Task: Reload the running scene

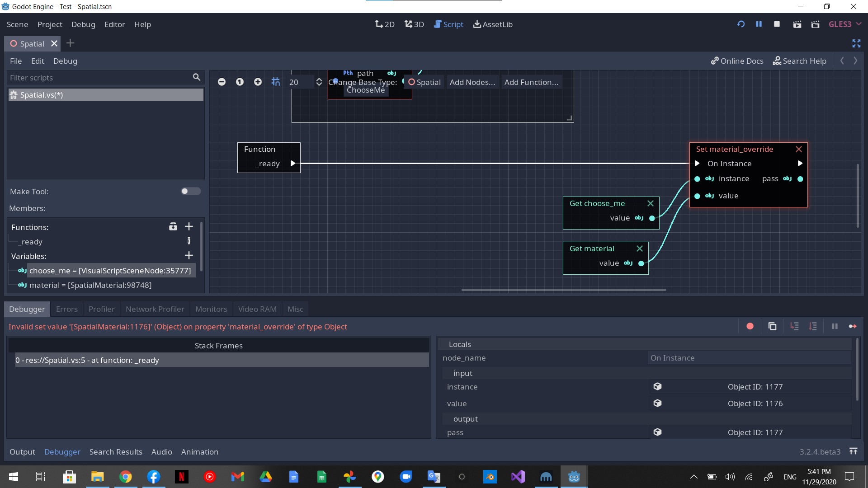Action: click(x=741, y=24)
